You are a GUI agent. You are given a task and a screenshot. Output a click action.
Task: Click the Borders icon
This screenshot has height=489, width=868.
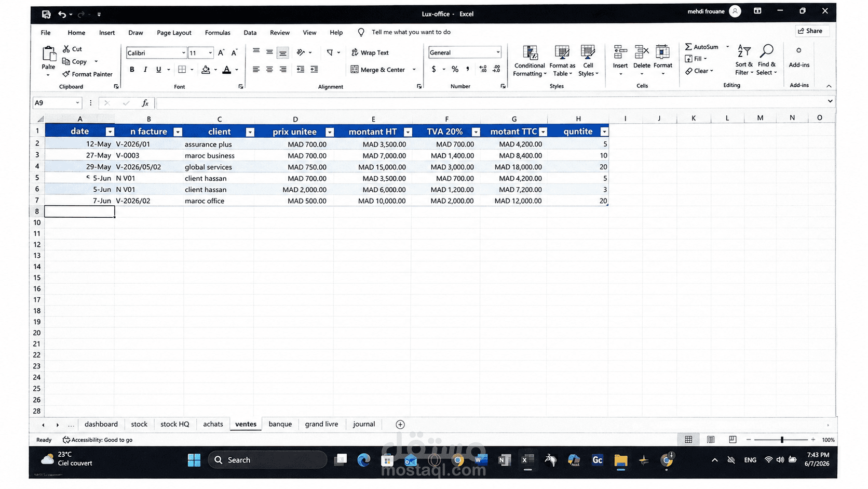pos(182,69)
